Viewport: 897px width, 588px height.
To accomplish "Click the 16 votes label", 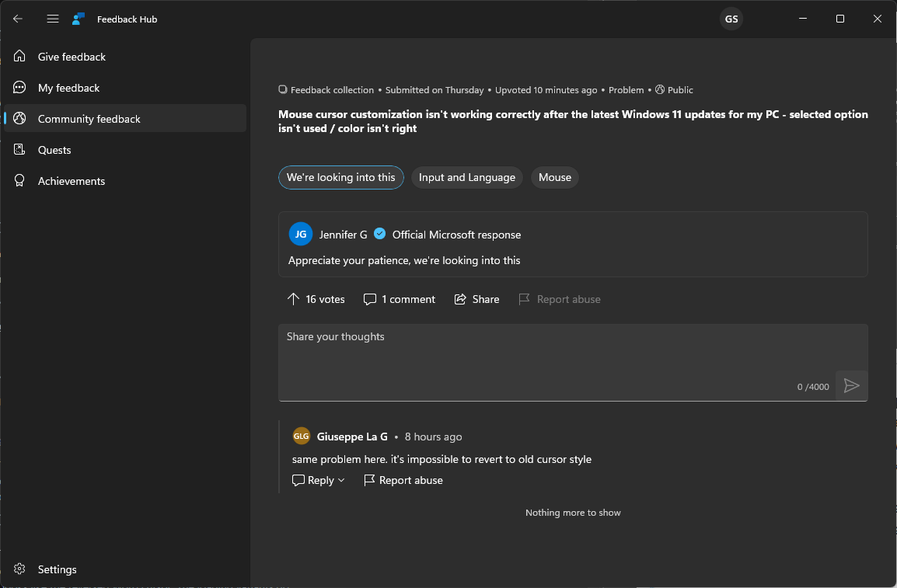I will tap(325, 299).
